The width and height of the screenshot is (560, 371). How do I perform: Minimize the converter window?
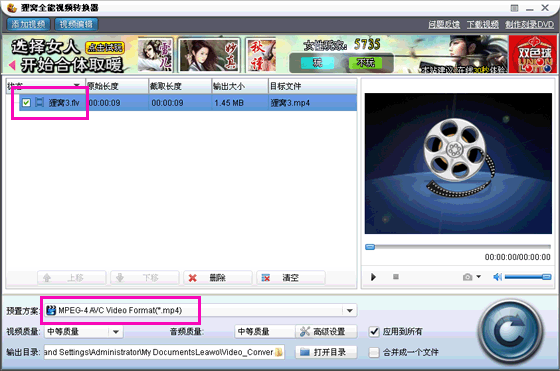530,9
